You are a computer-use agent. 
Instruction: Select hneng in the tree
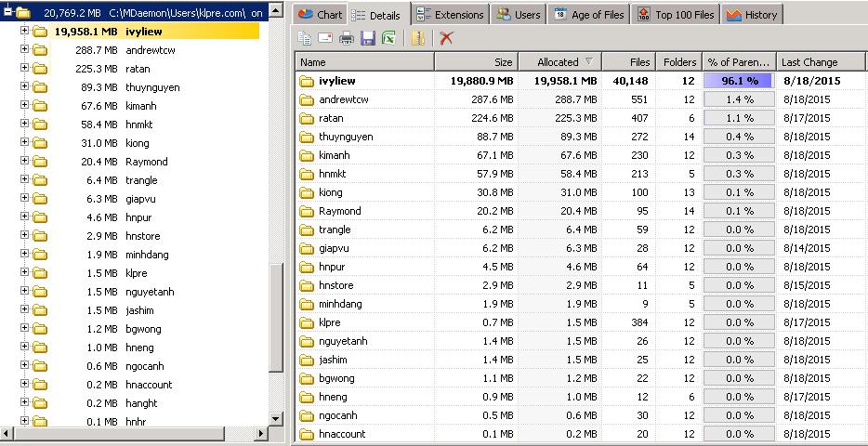[x=139, y=348]
